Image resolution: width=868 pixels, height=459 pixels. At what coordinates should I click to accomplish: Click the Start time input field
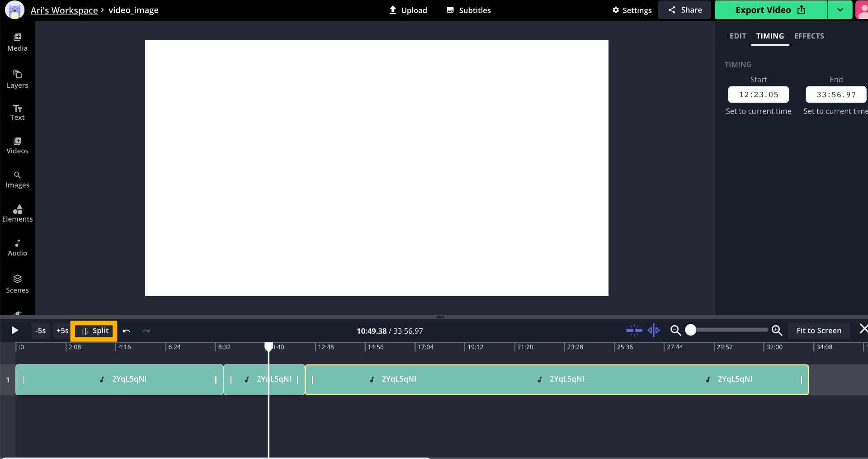click(758, 95)
